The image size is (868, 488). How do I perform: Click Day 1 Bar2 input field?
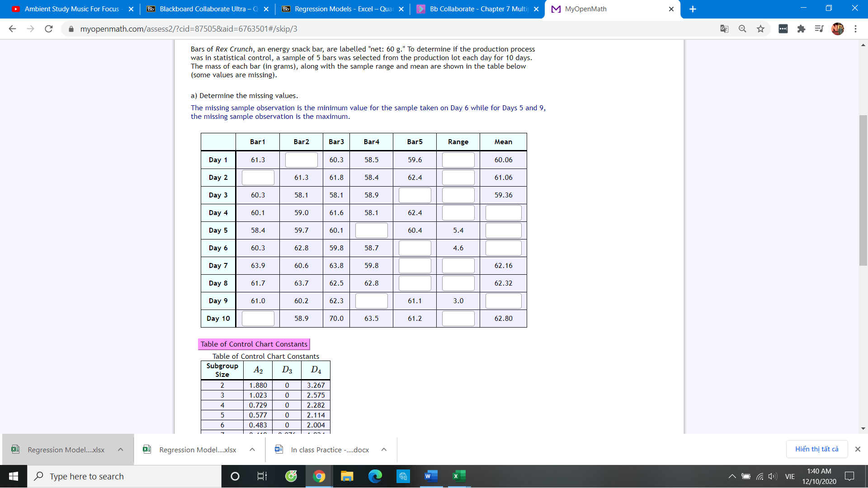coord(302,160)
